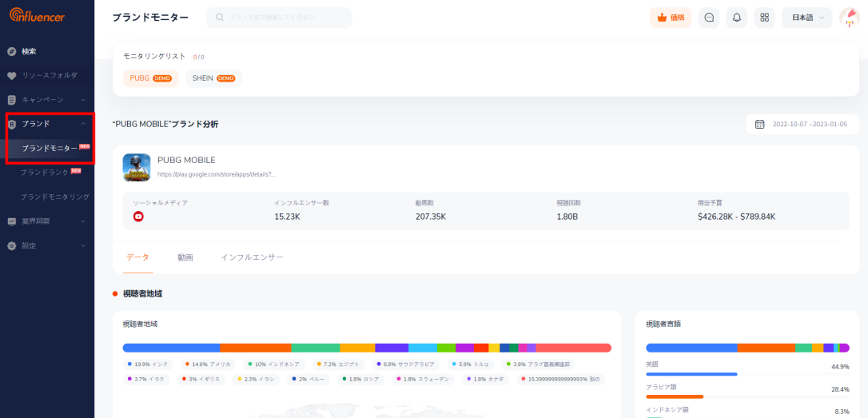Open the PUBG MOBILE play.google.com link

coord(217,174)
